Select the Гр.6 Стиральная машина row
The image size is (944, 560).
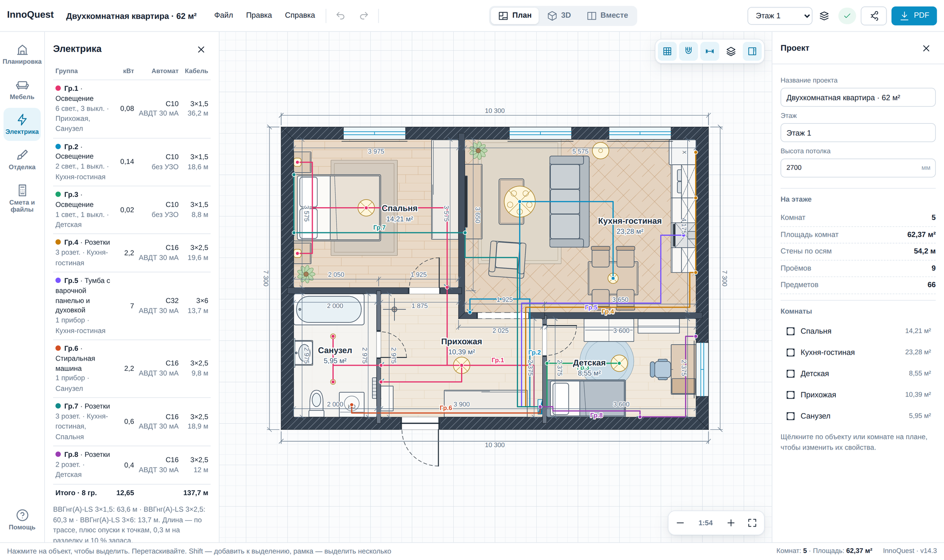[x=132, y=368]
